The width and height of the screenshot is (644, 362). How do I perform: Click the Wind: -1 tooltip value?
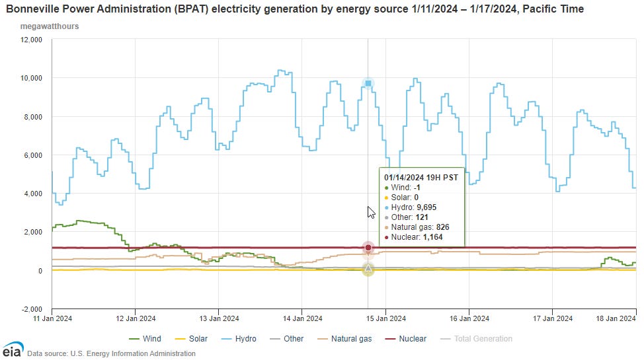[x=403, y=188]
